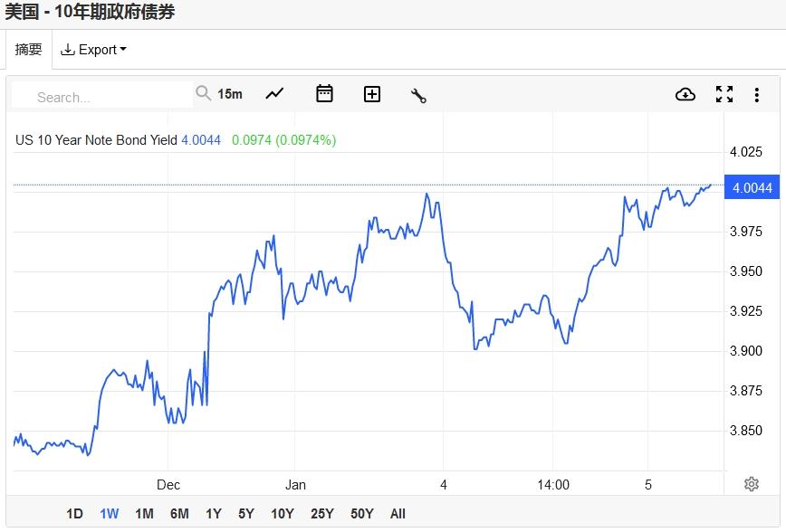This screenshot has width=786, height=532.
Task: Choose the 10Y time range
Action: click(283, 514)
